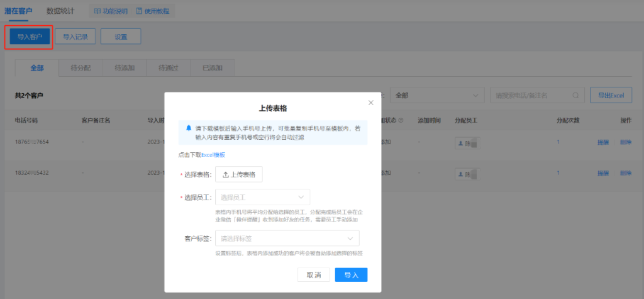Select the 全部 customer tab

coord(37,68)
